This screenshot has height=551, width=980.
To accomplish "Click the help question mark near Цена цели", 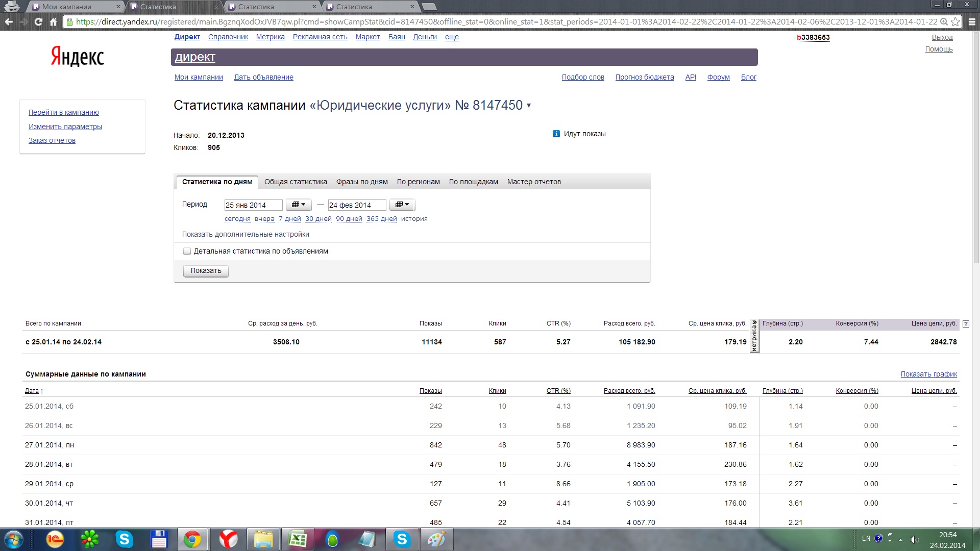I will pos(966,324).
